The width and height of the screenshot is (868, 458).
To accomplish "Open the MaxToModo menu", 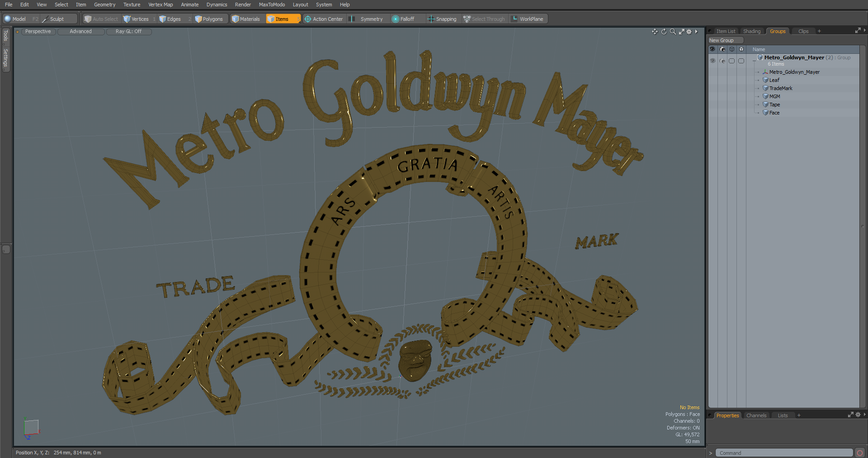I will (x=272, y=5).
